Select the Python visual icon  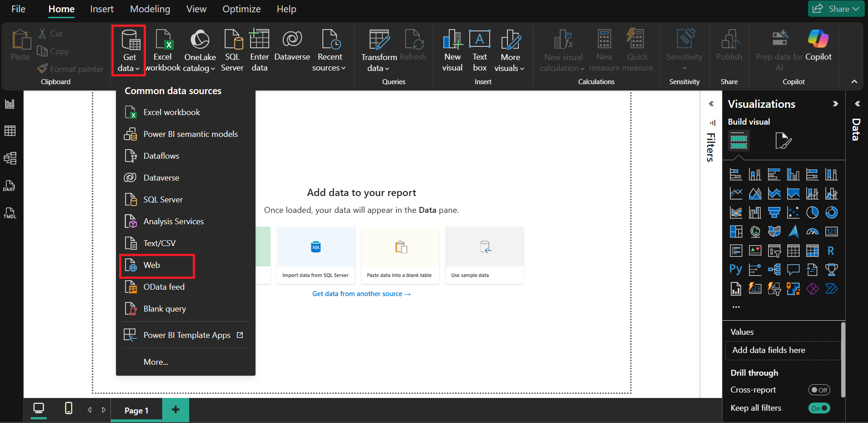[x=736, y=270]
